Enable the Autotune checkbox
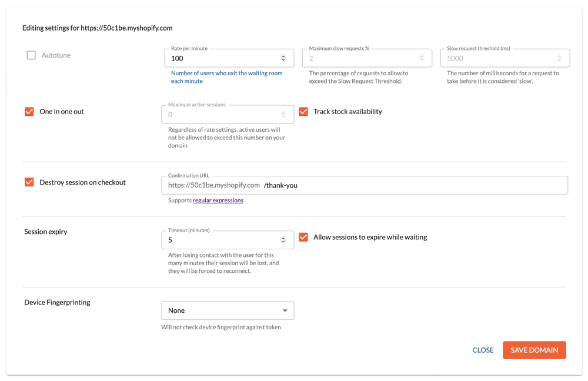 [31, 55]
